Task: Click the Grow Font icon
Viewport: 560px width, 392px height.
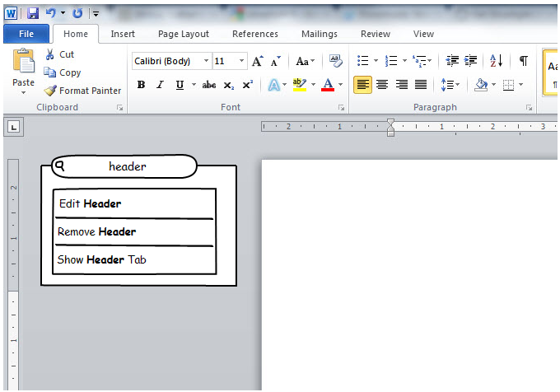Action: (258, 61)
